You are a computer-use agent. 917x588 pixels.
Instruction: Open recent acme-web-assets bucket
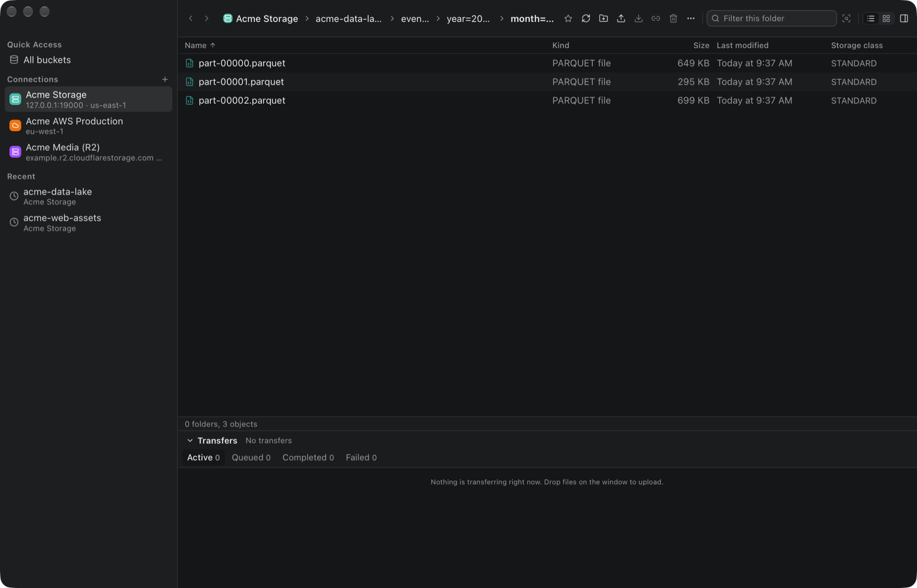pos(88,222)
